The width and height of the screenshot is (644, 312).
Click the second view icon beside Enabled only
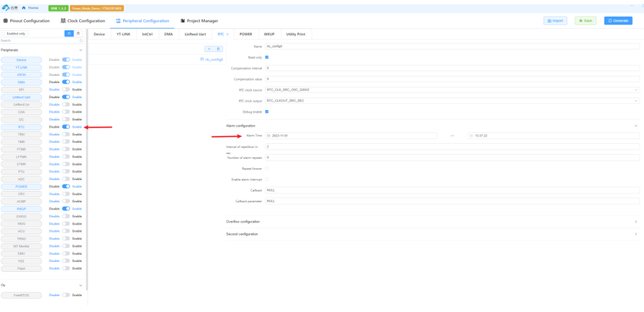78,34
